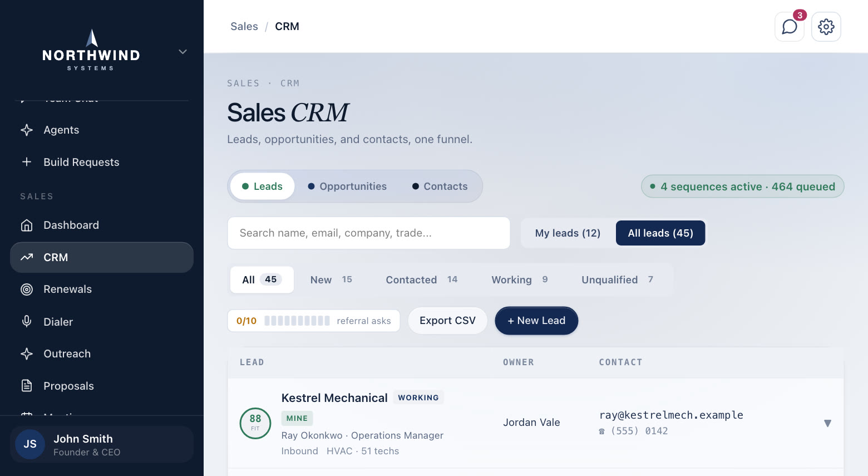This screenshot has width=868, height=476.
Task: Click Sales breadcrumb link
Action: tap(244, 26)
